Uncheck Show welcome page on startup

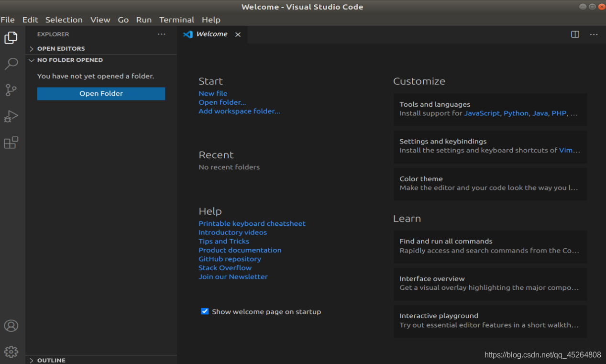coord(205,311)
